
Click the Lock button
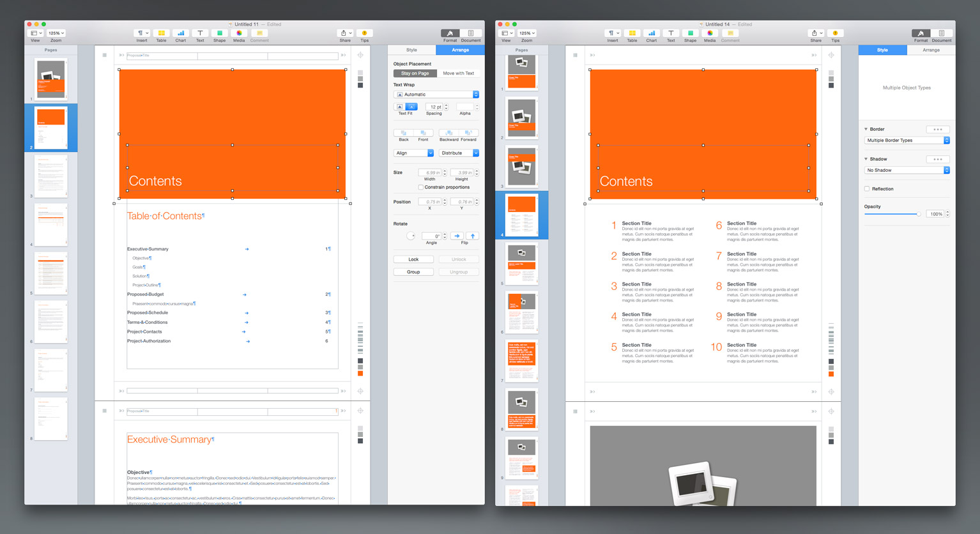tap(413, 259)
